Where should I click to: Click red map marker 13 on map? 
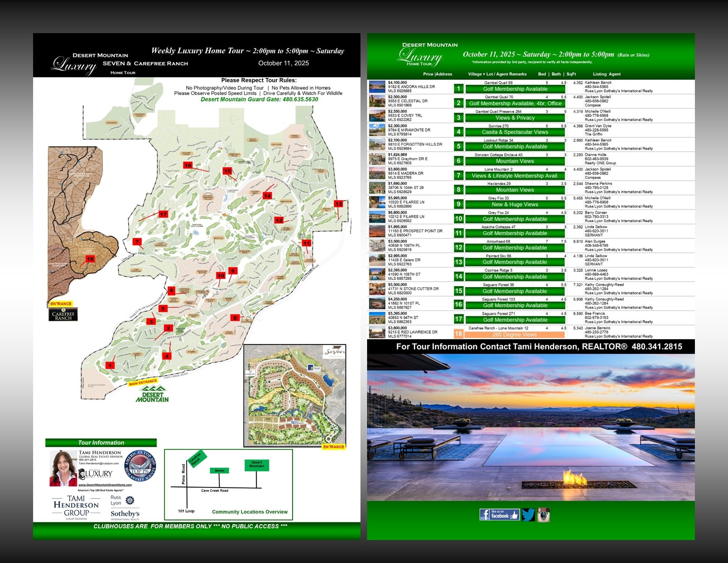point(338,204)
